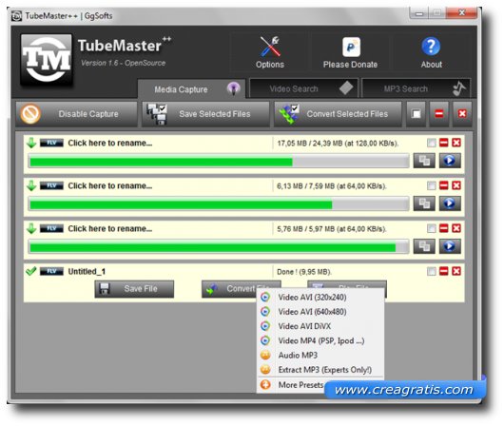Open the About question mark icon
504x426 pixels.
pyautogui.click(x=431, y=47)
